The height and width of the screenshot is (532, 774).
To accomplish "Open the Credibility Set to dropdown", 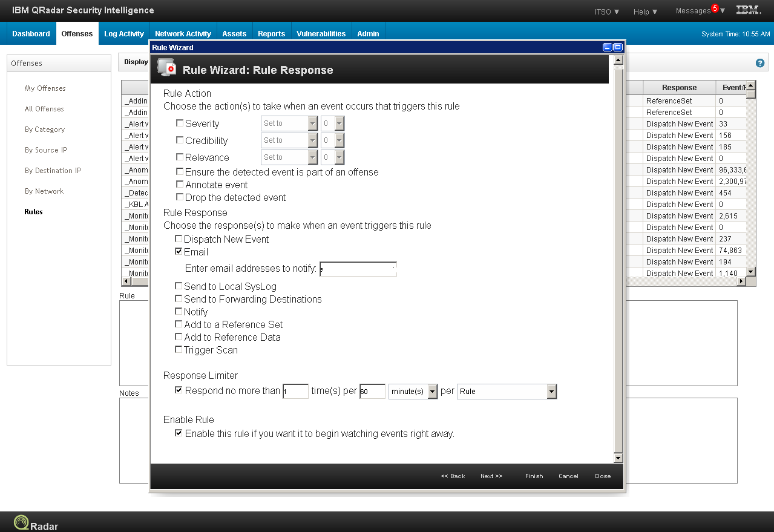I will [289, 140].
